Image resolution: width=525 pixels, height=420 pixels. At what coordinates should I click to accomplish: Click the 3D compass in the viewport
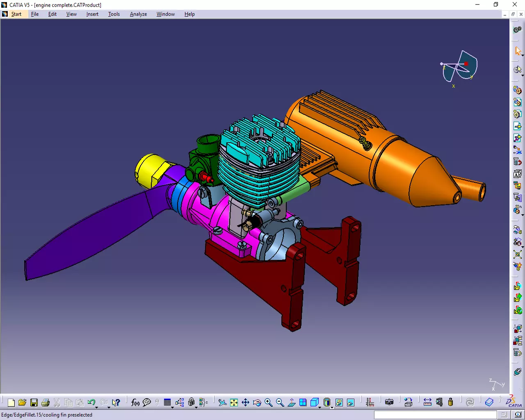[459, 68]
